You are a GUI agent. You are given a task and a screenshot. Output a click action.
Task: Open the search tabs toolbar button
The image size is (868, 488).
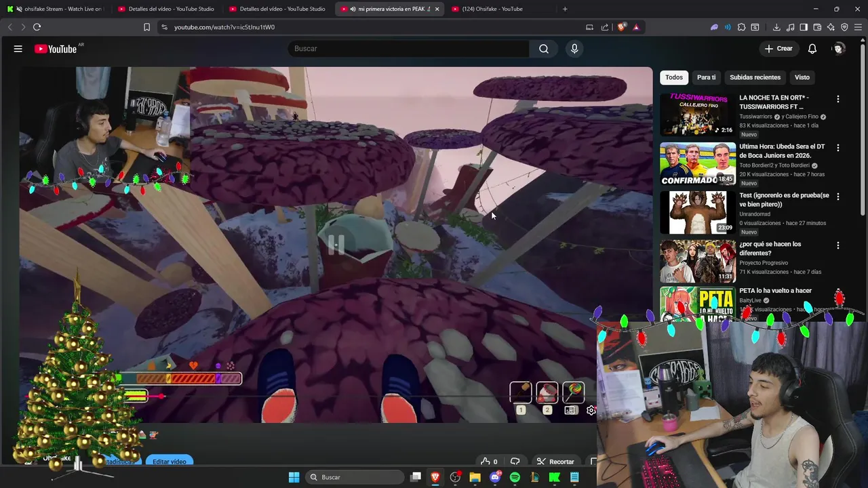point(755,27)
